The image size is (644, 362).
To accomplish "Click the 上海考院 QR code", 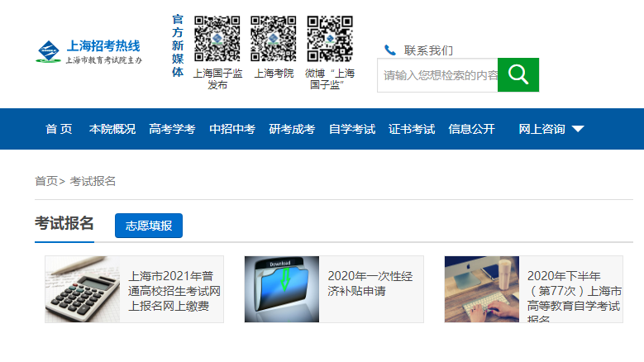I will coord(274,39).
